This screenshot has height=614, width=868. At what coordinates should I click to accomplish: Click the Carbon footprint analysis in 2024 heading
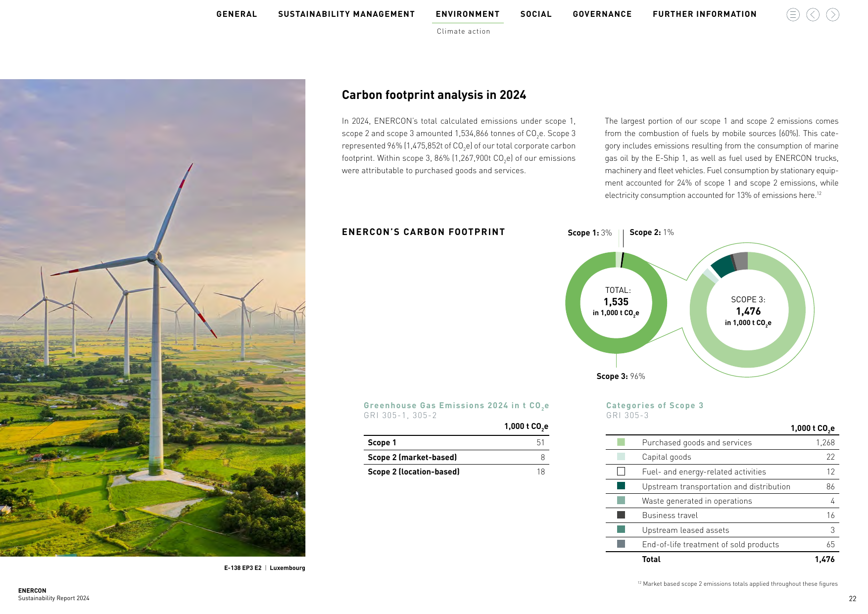coord(434,95)
